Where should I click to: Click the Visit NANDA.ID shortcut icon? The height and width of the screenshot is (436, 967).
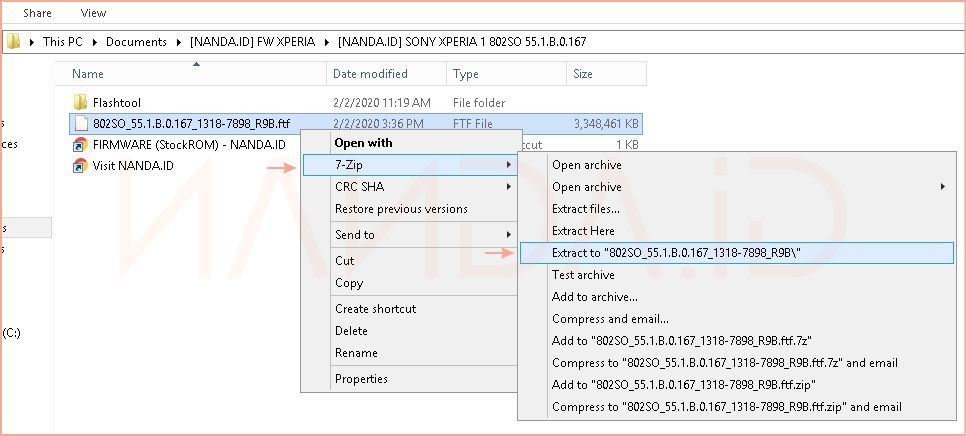(x=80, y=166)
